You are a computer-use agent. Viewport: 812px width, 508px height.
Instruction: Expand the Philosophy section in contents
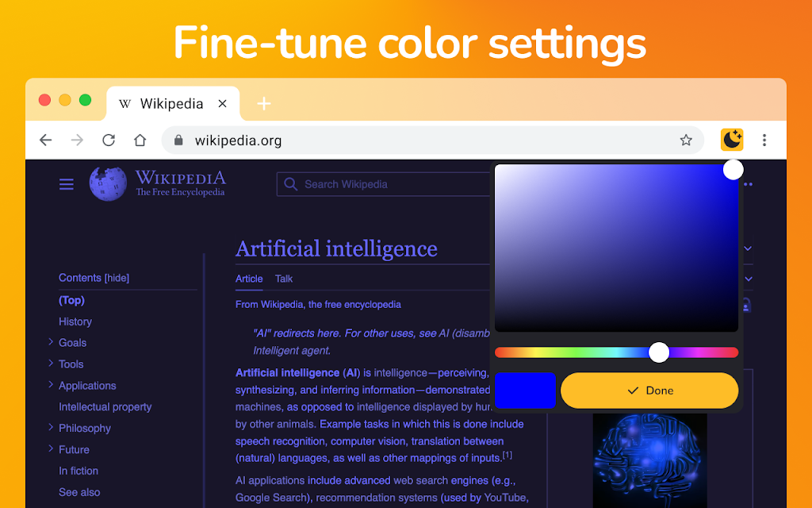tap(51, 427)
